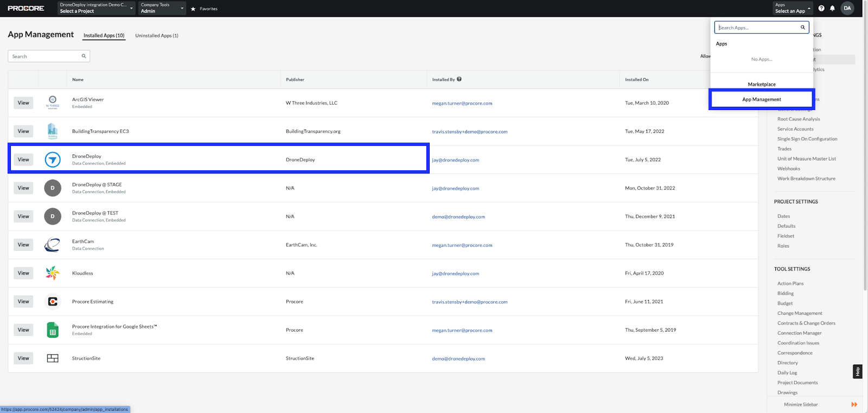Open Webhooks sidebar link
Screen dimensions: 868x413
789,169
